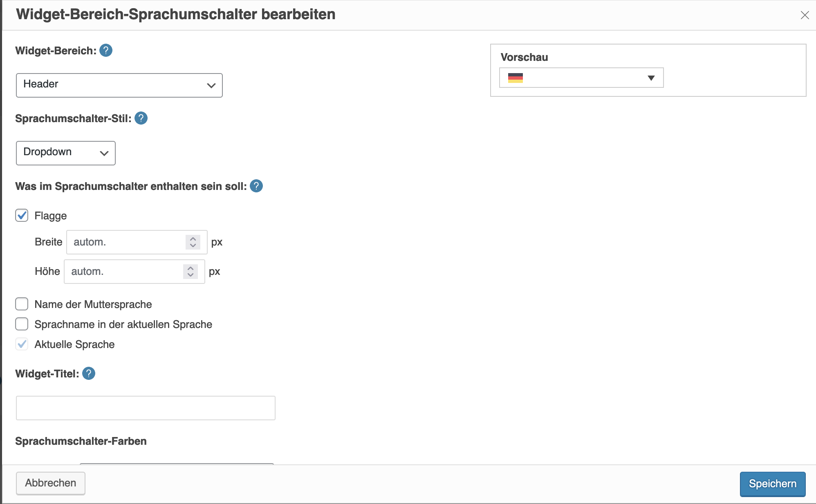This screenshot has height=504, width=816.
Task: Open the Vorschau language dropdown arrow
Action: [x=651, y=78]
